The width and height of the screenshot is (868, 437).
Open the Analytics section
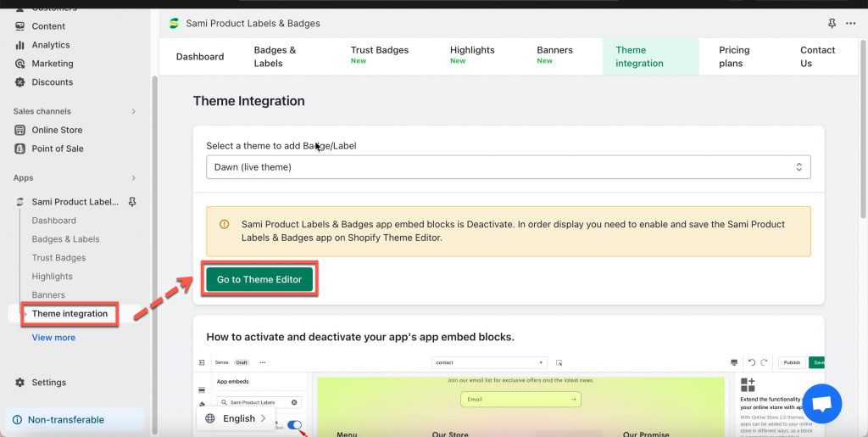[50, 45]
